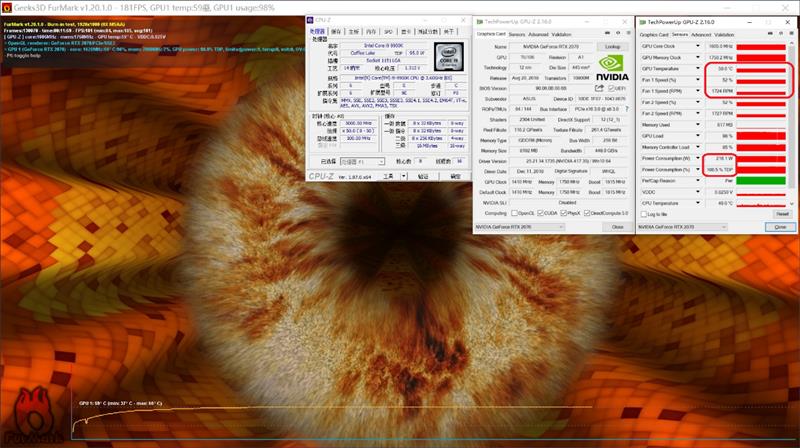Toggle the OpenCL checkbox in GPU-Z
The width and height of the screenshot is (800, 448).
tap(514, 213)
